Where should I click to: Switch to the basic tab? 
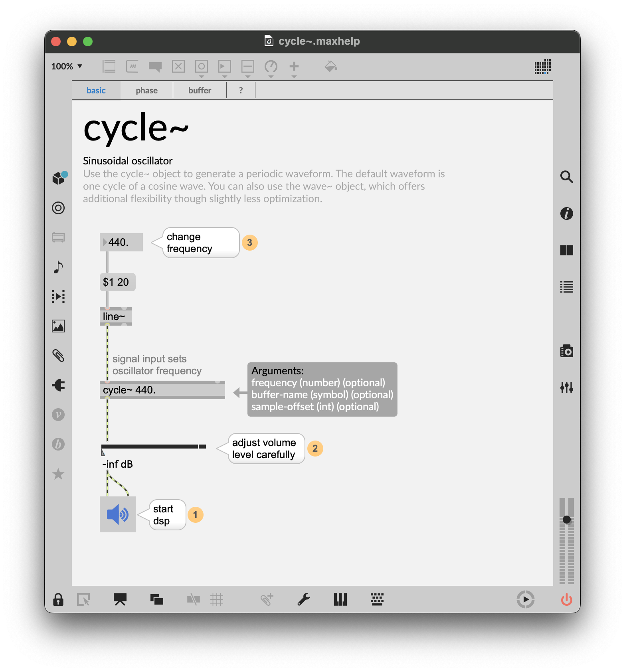96,91
